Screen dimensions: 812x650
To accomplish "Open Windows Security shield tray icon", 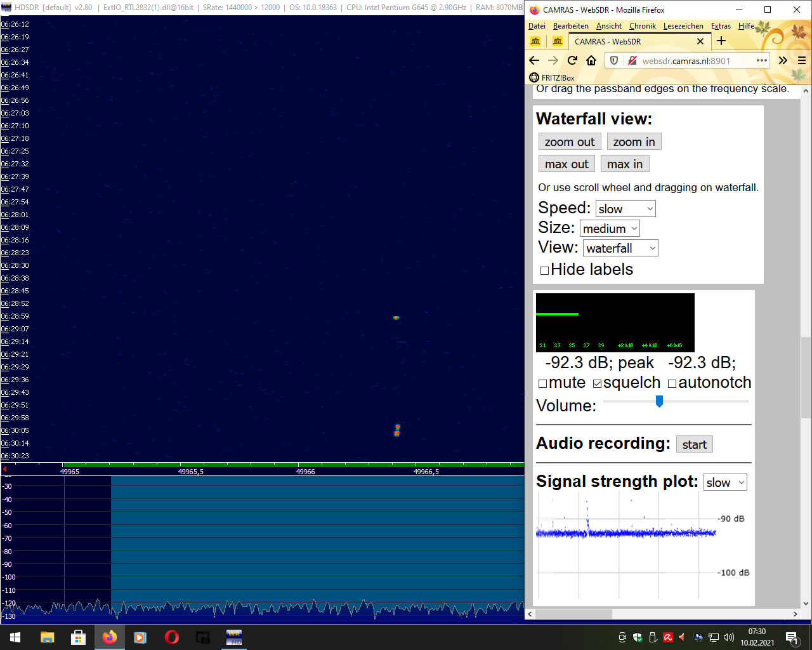I will tap(638, 637).
